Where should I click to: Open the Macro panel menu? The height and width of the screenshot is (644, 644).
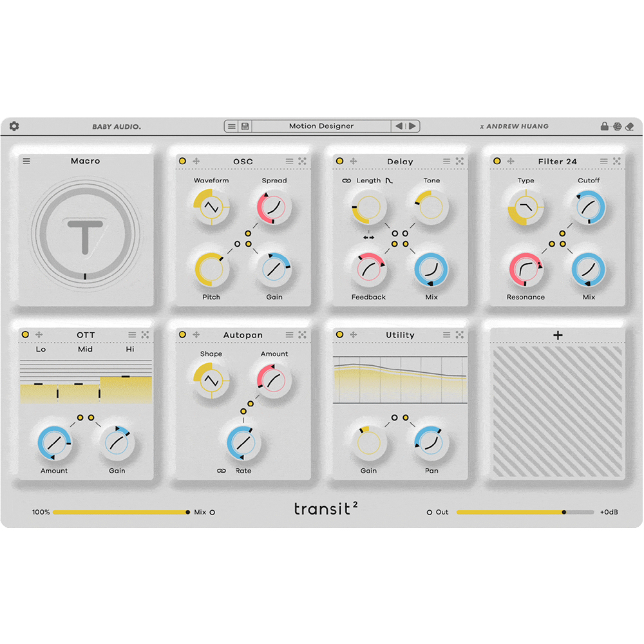[x=26, y=160]
